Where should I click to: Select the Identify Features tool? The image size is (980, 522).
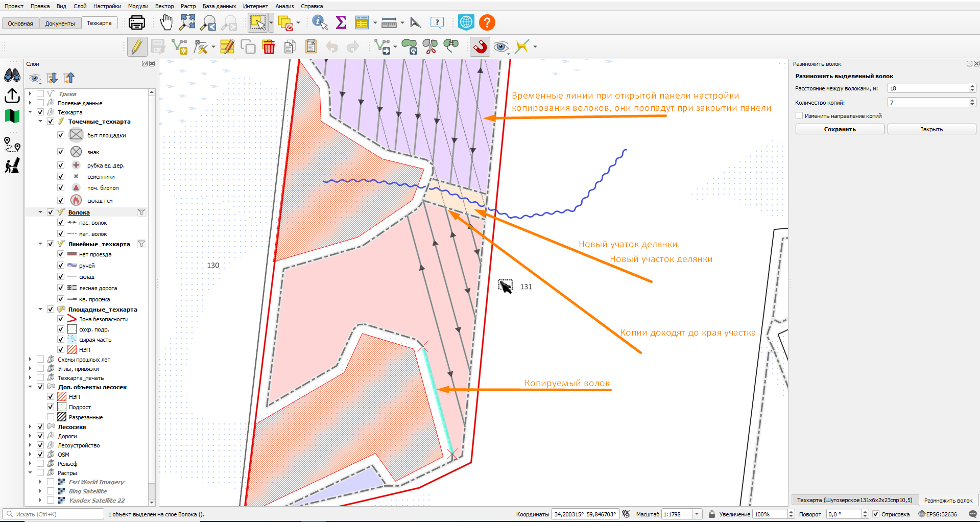(x=320, y=22)
